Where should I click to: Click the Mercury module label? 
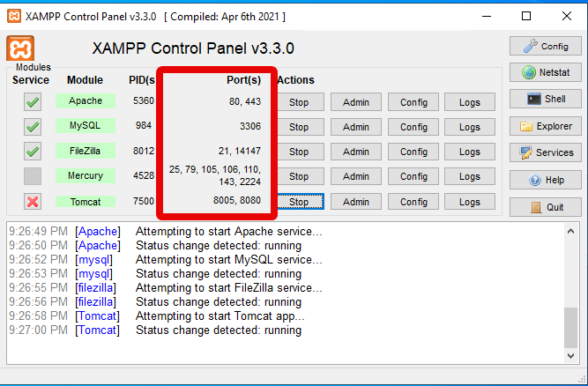coord(86,175)
